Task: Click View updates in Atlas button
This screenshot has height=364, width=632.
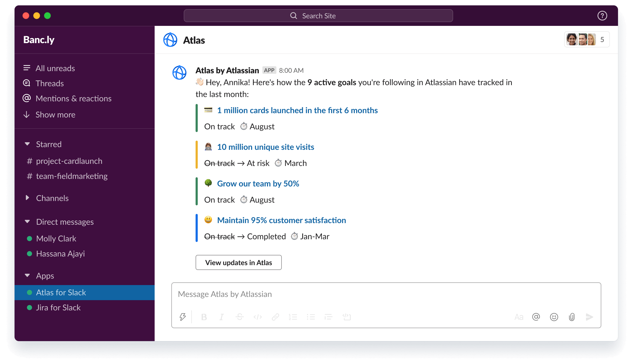Action: pos(239,262)
